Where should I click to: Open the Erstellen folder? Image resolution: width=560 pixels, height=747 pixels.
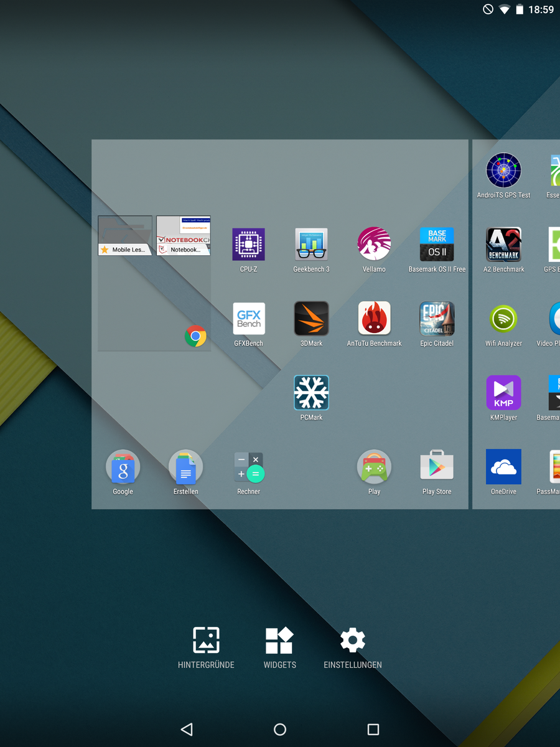click(x=185, y=467)
